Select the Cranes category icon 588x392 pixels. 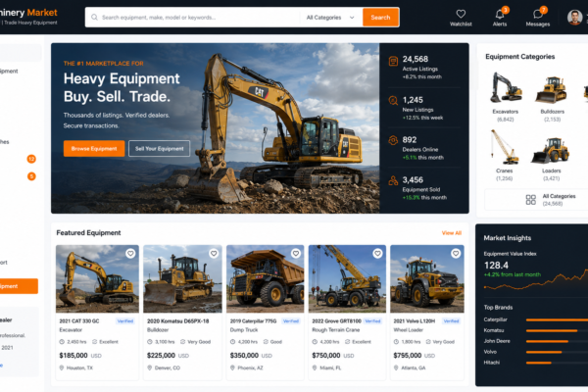[505, 146]
